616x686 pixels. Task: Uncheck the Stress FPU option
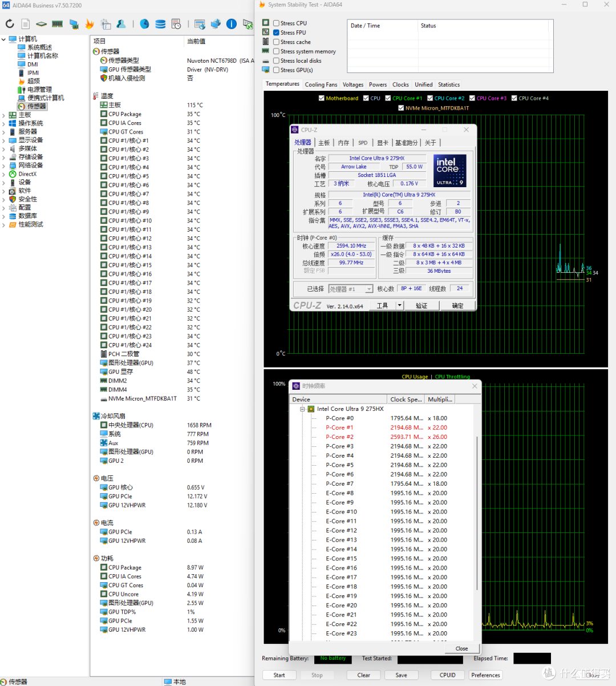point(276,33)
